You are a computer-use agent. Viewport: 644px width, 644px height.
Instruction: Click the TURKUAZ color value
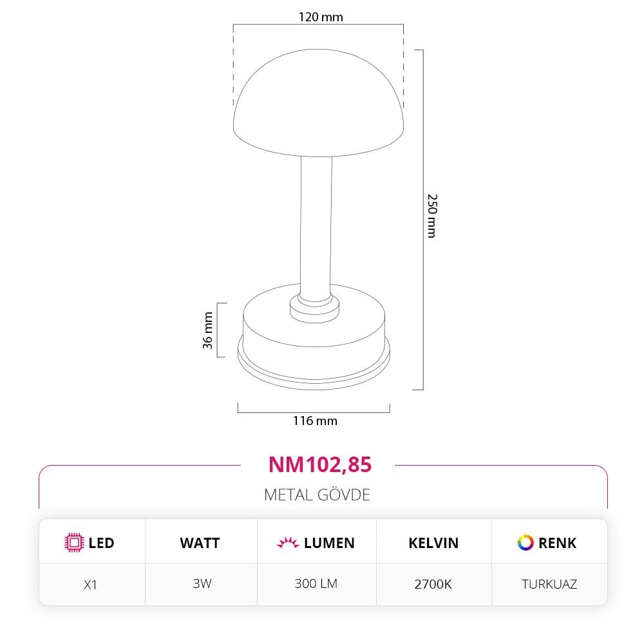click(x=549, y=585)
